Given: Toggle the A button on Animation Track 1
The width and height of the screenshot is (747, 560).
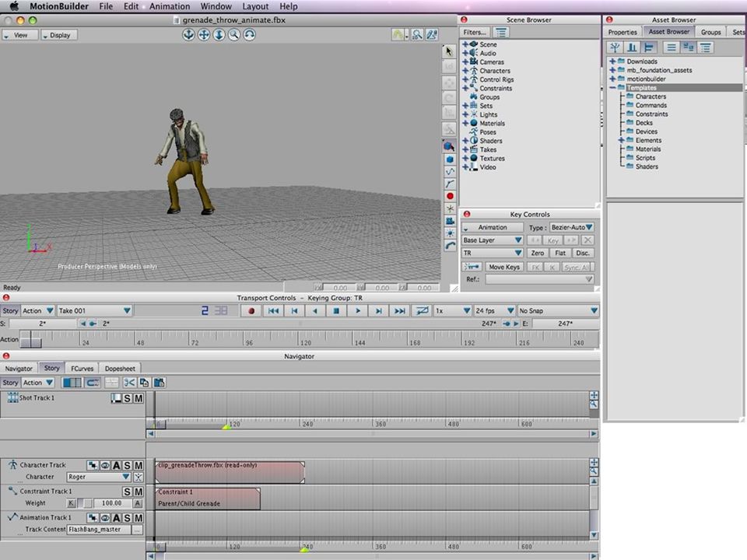Looking at the screenshot, I should (x=116, y=518).
